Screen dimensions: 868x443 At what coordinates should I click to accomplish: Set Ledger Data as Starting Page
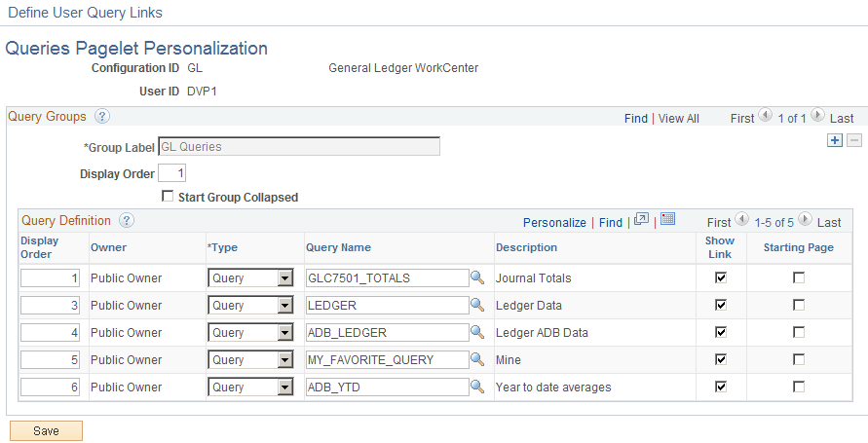(799, 305)
